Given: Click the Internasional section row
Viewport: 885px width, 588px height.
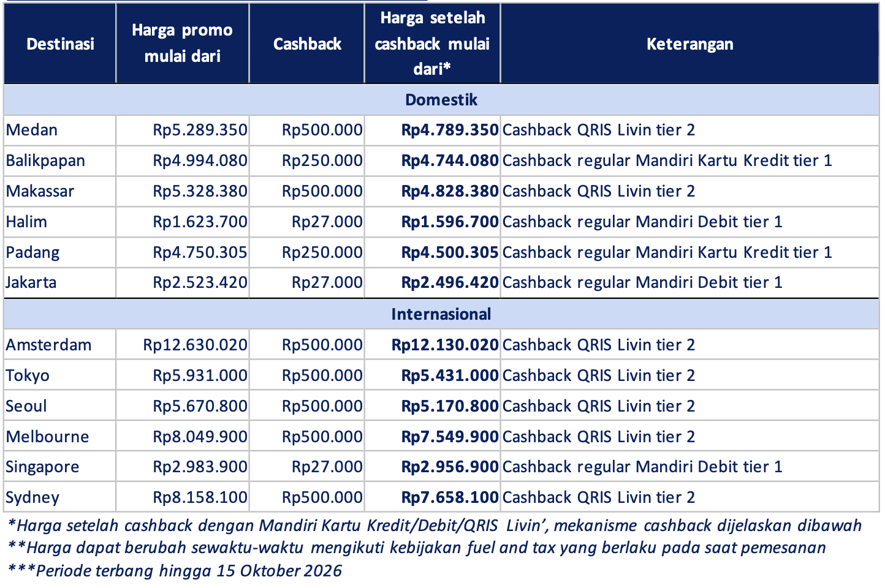Looking at the screenshot, I should (441, 314).
